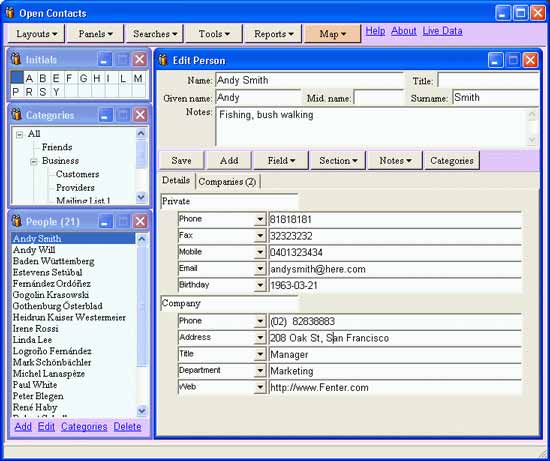Open the About link
This screenshot has height=461, width=550.
pyautogui.click(x=404, y=31)
